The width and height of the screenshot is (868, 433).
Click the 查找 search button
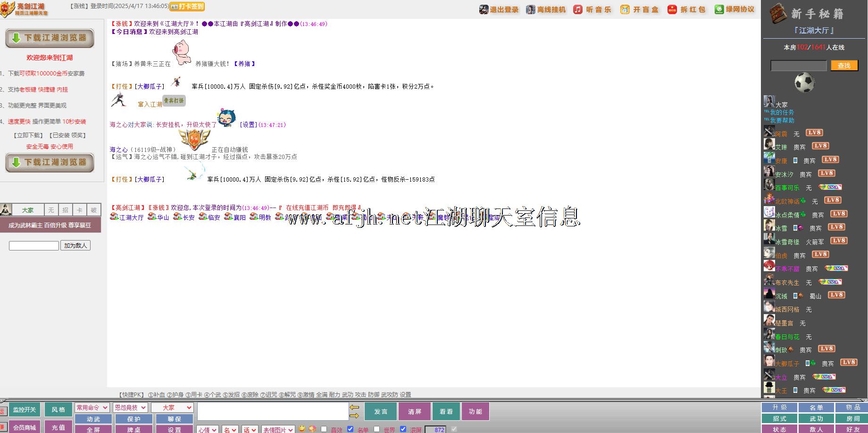click(x=844, y=66)
